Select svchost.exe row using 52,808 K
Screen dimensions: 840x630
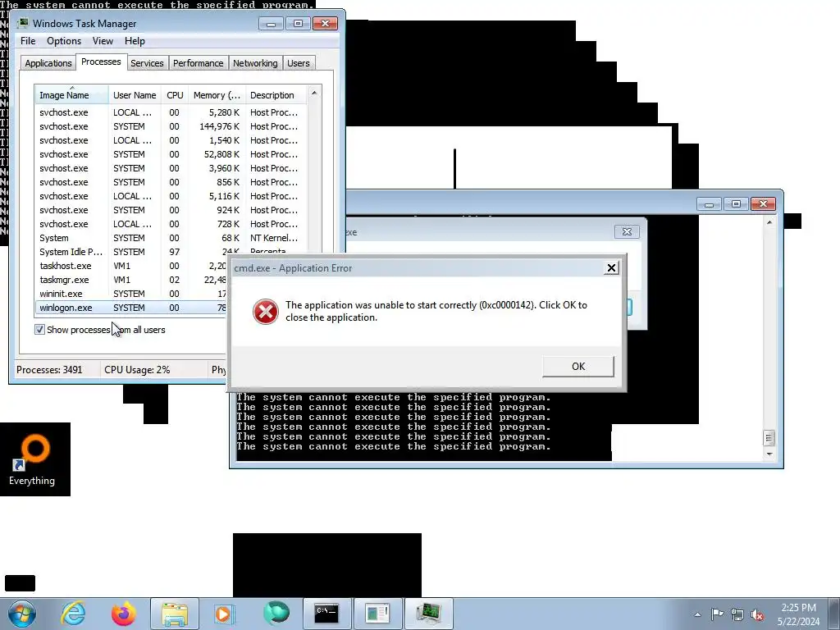click(x=171, y=154)
